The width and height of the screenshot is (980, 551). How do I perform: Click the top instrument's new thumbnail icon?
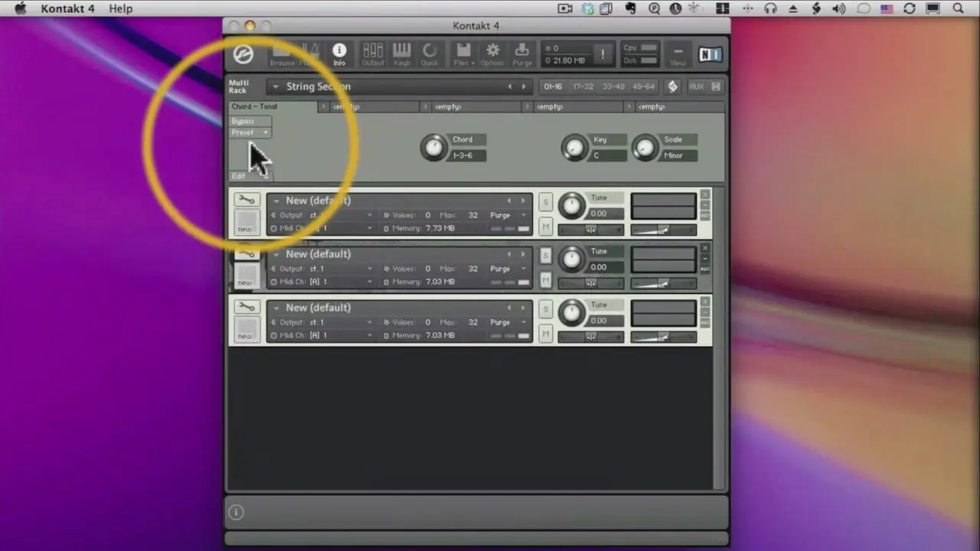coord(246,223)
